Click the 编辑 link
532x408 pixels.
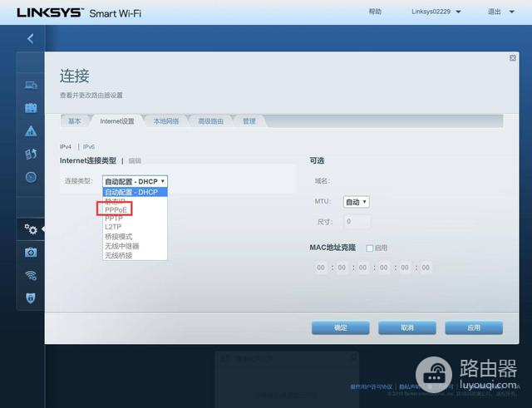(135, 160)
